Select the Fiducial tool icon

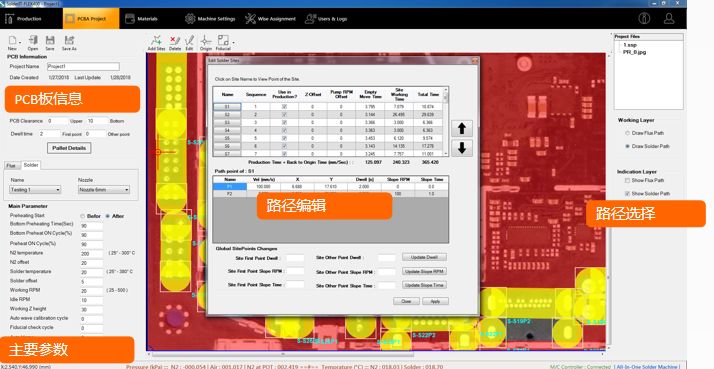[x=223, y=40]
